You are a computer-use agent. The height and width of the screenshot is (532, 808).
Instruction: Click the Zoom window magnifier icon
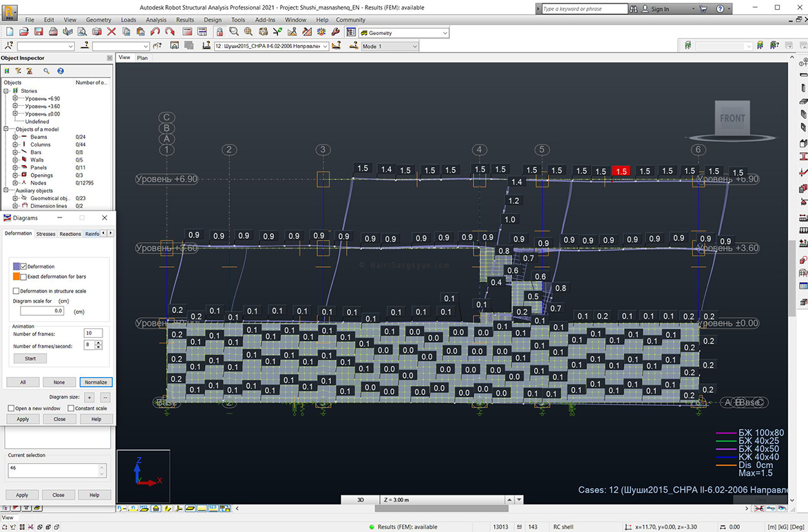click(234, 32)
